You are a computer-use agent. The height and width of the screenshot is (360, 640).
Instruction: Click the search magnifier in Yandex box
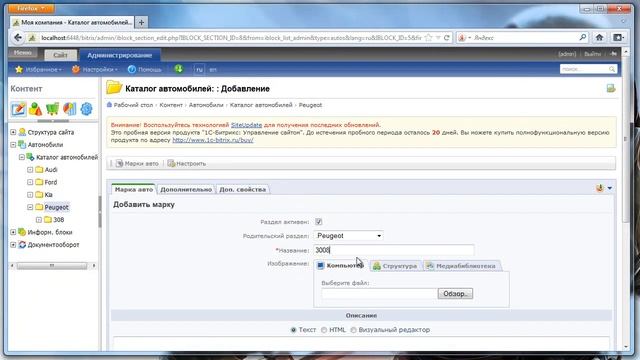(583, 38)
